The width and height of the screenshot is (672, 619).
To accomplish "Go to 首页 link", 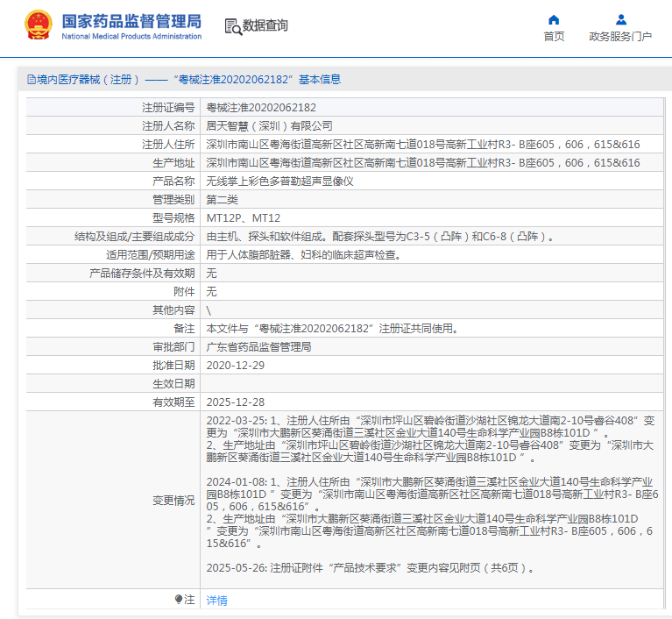I will [x=554, y=37].
